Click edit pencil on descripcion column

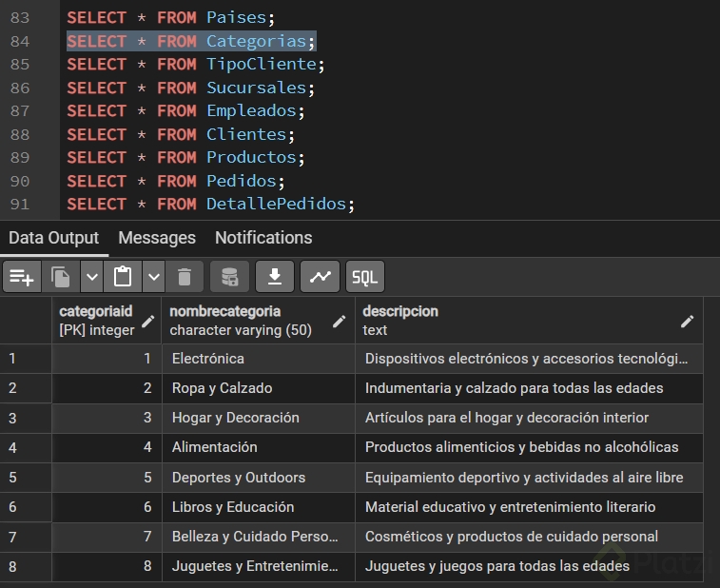pos(687,322)
